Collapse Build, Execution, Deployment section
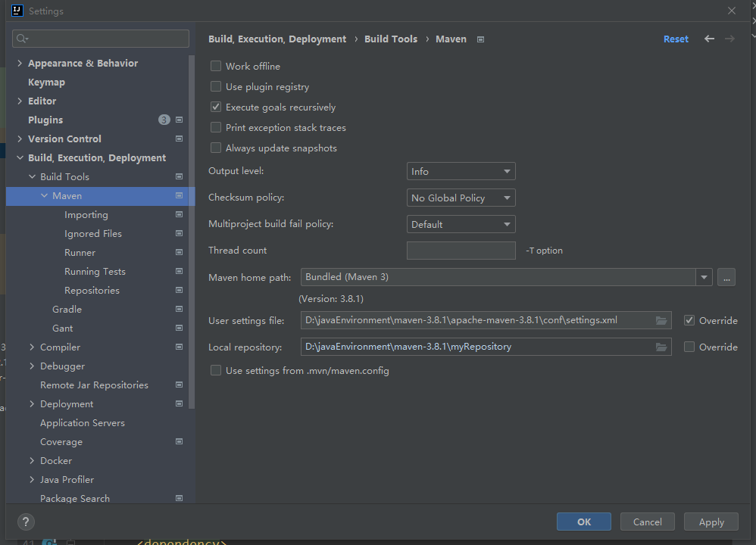This screenshot has width=756, height=545. pyautogui.click(x=20, y=157)
